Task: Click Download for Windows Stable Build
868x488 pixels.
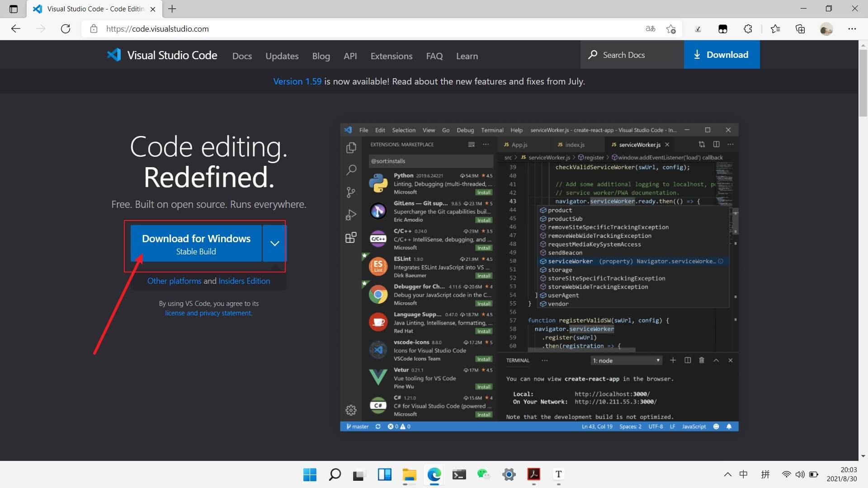Action: (x=196, y=244)
